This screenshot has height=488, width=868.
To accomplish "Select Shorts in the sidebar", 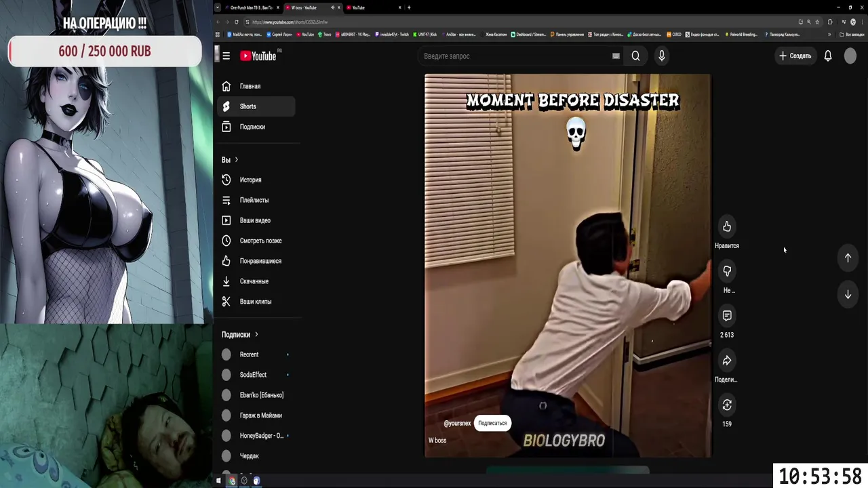I will [x=256, y=106].
